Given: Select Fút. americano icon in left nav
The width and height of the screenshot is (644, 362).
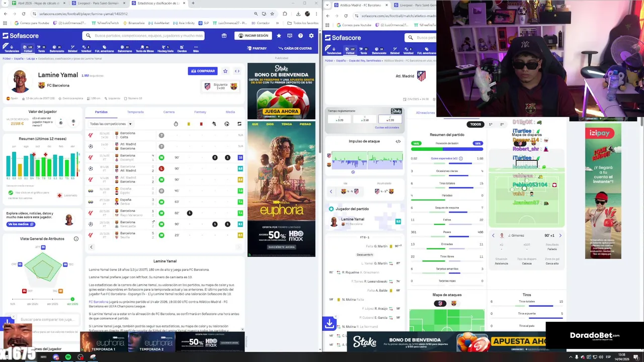Looking at the screenshot, I should tap(104, 49).
